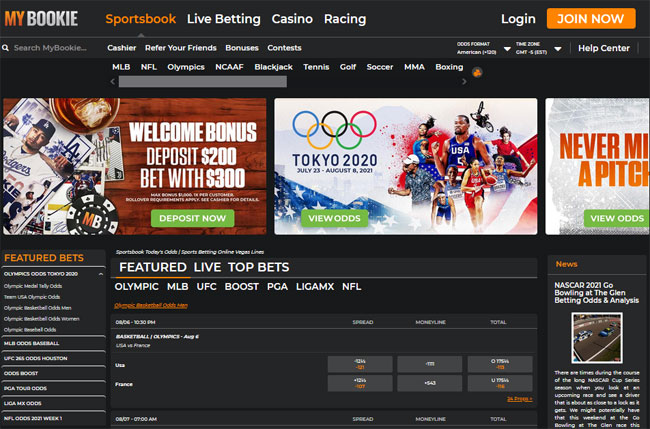The width and height of the screenshot is (650, 429).
Task: Click the sports bar horizontal scrollbar
Action: (x=203, y=82)
